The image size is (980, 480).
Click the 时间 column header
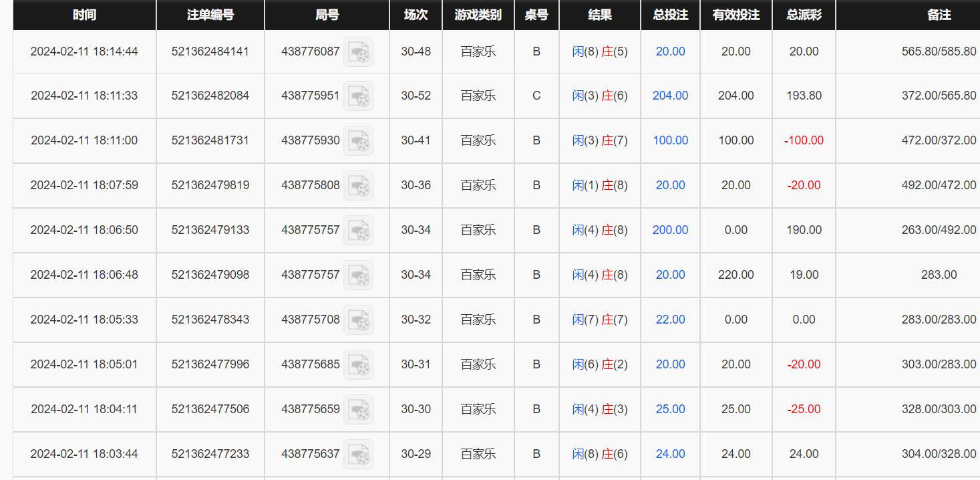point(84,15)
